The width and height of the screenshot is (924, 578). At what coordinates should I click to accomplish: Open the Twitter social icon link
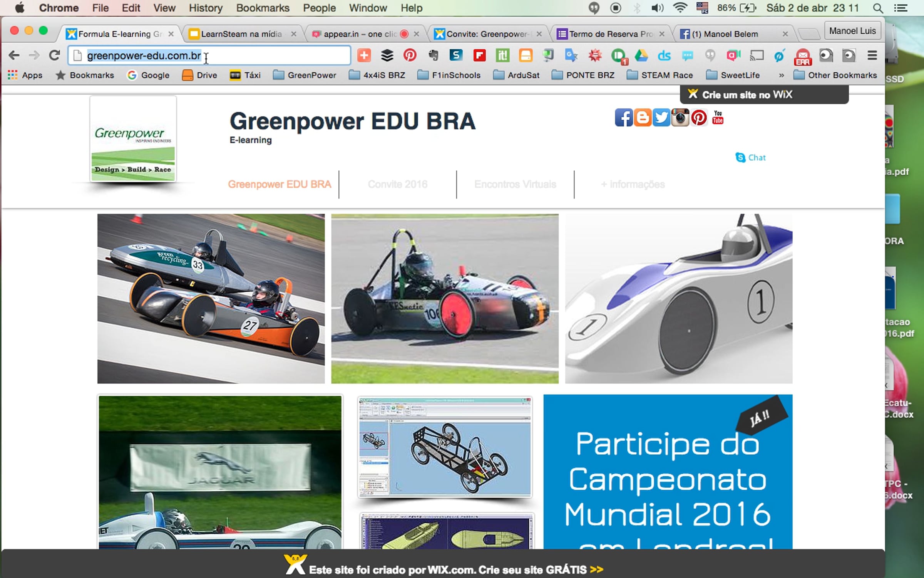tap(661, 118)
